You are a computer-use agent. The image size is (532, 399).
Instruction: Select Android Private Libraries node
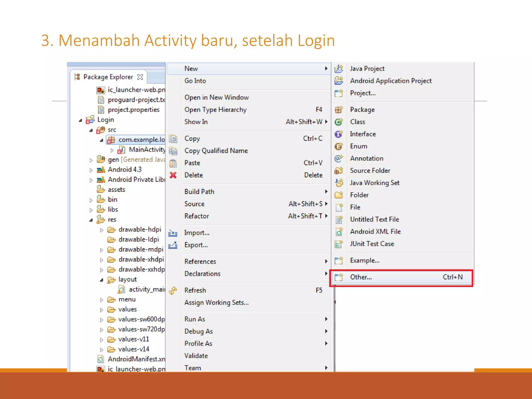click(131, 180)
